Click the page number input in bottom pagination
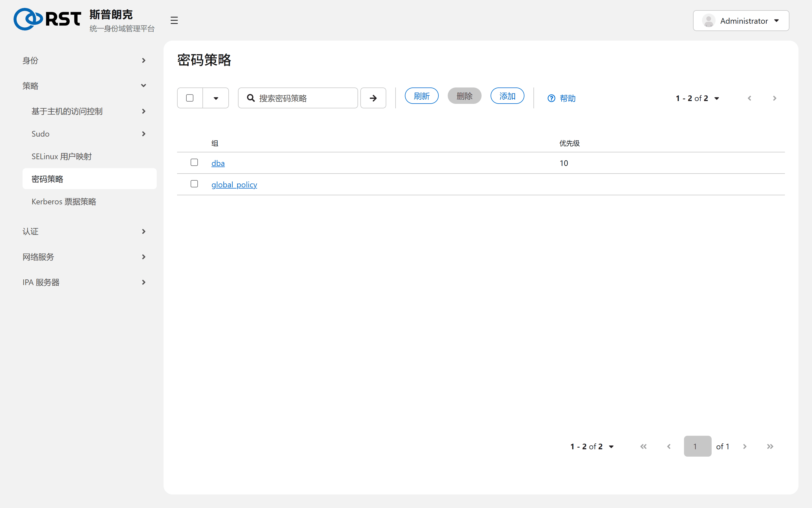This screenshot has width=812, height=508. (x=698, y=446)
